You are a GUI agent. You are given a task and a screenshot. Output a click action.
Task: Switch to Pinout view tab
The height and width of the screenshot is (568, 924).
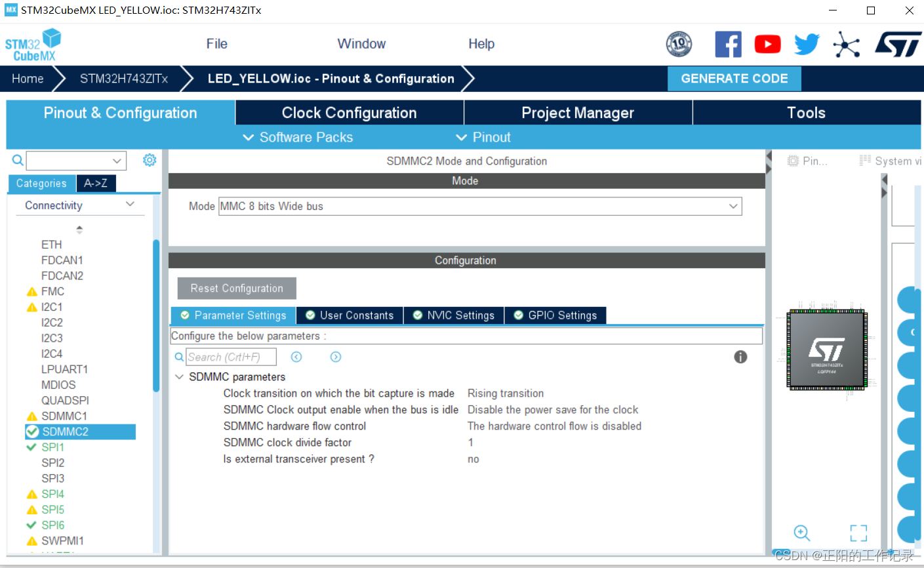pyautogui.click(x=808, y=161)
